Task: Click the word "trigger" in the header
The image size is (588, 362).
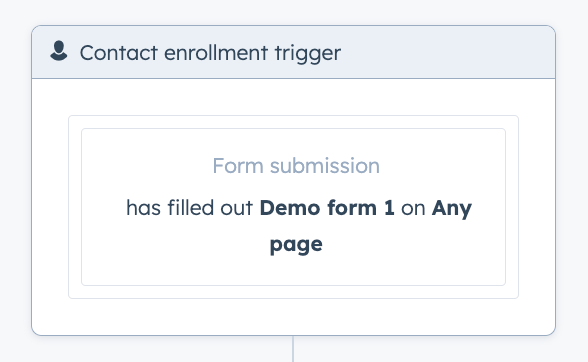Action: pos(308,53)
